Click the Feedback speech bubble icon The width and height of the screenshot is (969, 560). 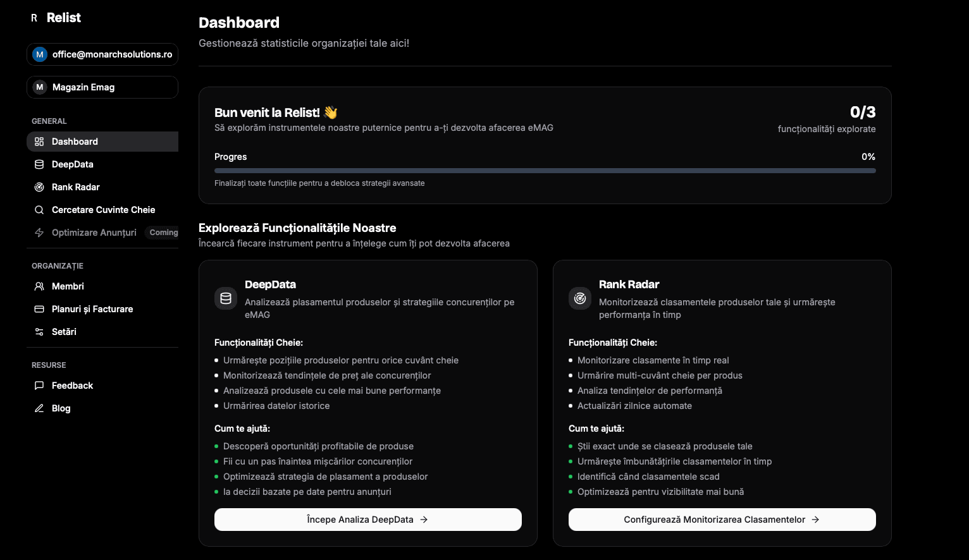click(39, 386)
